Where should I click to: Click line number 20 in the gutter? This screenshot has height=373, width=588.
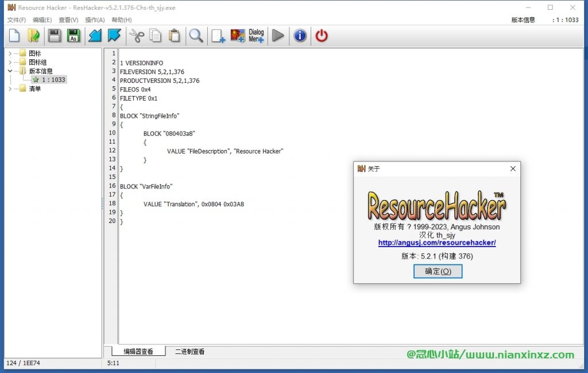tap(112, 221)
